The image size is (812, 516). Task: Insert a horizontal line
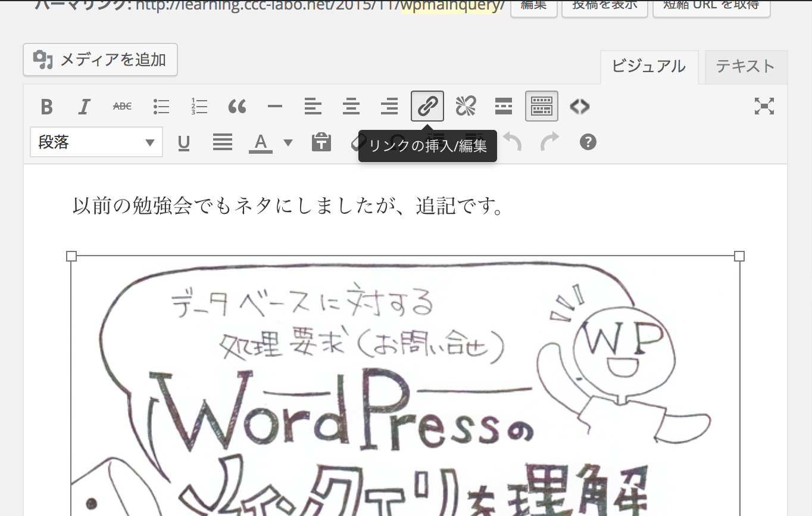point(275,107)
